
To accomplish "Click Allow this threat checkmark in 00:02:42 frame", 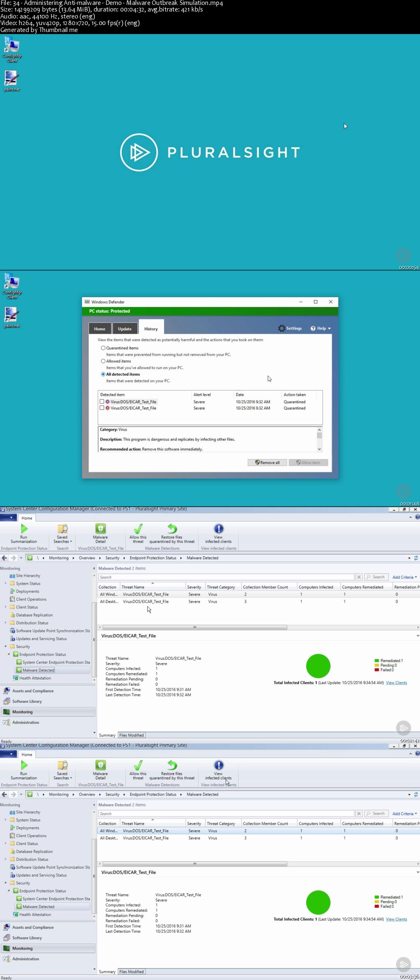I will point(138,529).
